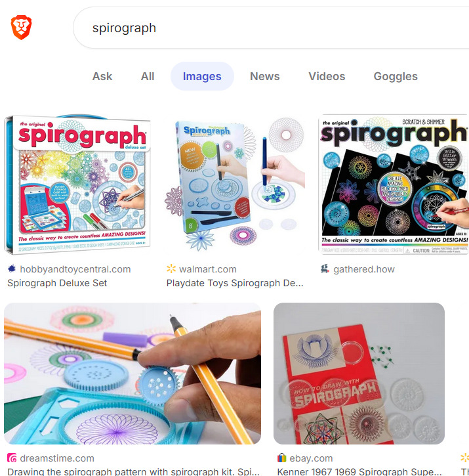Switch to the All results tab

pyautogui.click(x=148, y=76)
